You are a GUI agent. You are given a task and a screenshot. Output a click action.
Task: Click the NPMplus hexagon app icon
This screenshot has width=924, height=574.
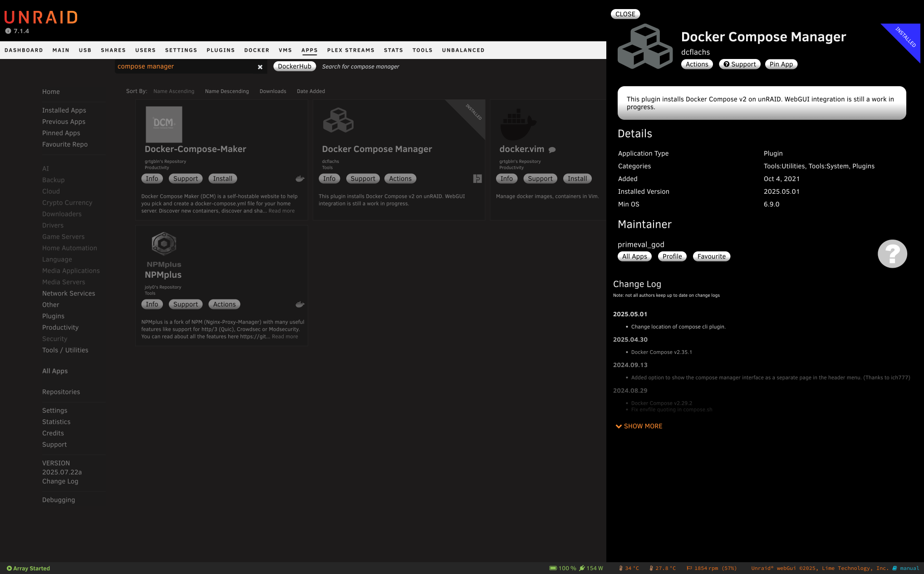click(164, 244)
